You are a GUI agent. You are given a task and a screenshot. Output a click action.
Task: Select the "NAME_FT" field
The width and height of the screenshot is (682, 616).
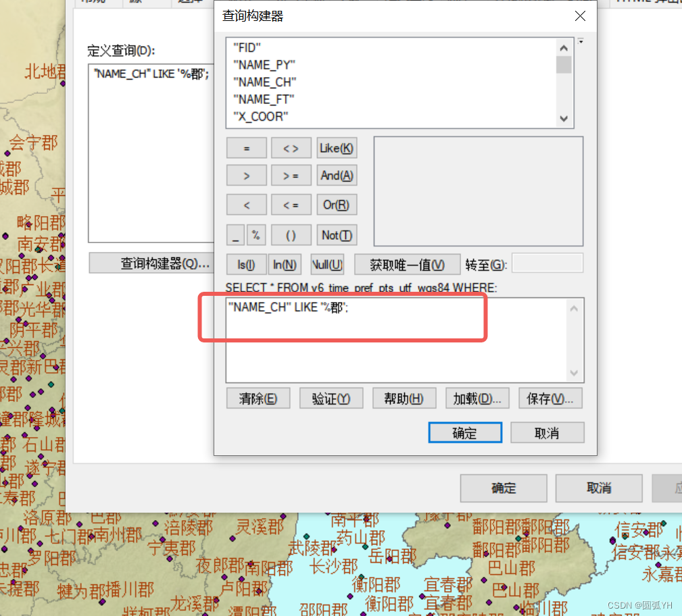point(264,99)
